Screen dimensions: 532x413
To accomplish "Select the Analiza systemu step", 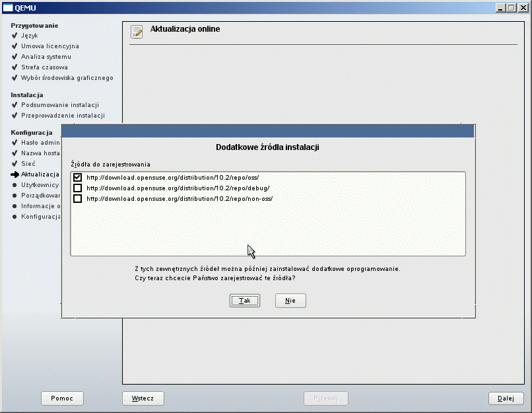I will click(x=46, y=57).
